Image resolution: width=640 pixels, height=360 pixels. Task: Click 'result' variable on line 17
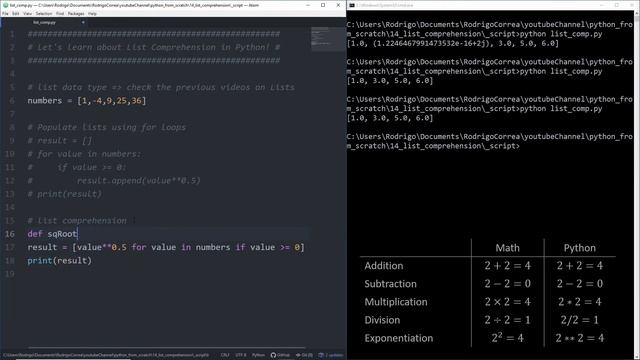42,247
